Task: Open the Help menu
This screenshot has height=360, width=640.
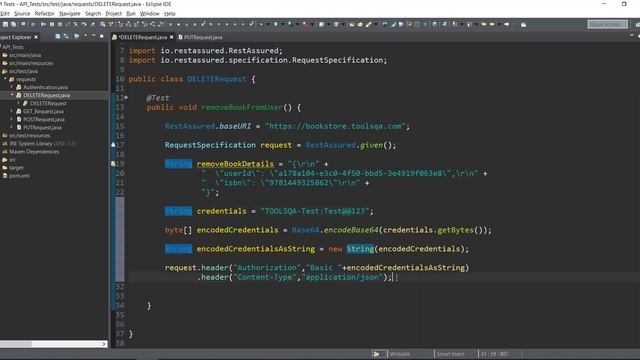Action: pos(169,13)
